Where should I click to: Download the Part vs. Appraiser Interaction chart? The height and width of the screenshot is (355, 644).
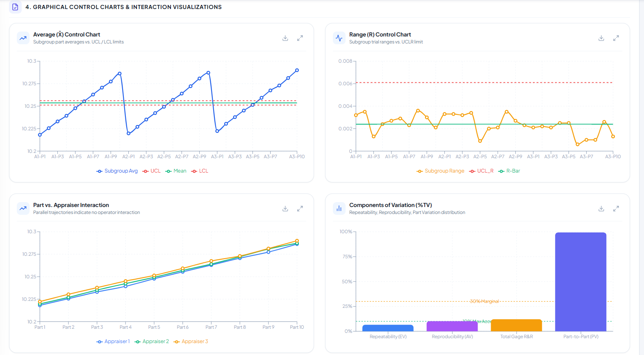(x=285, y=209)
